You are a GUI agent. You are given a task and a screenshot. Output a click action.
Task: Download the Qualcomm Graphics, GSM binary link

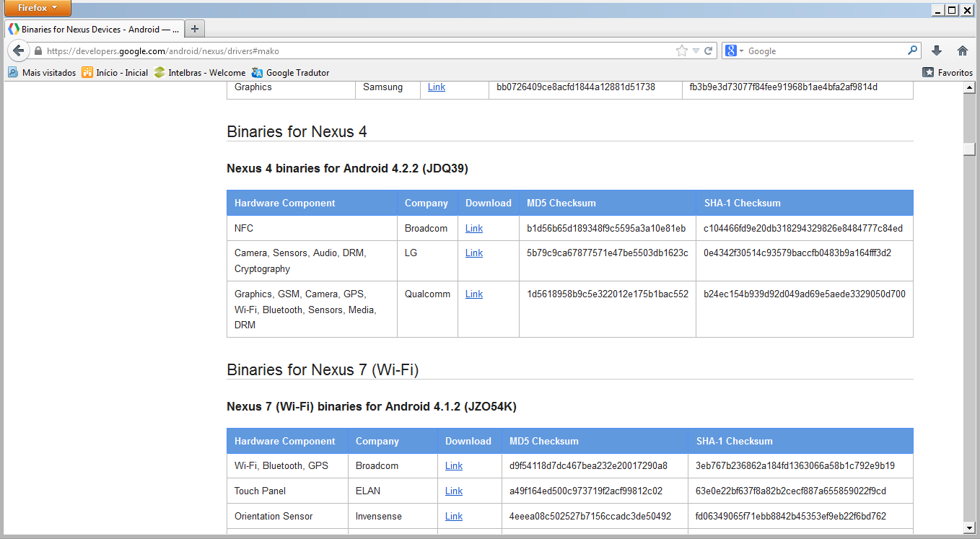474,294
